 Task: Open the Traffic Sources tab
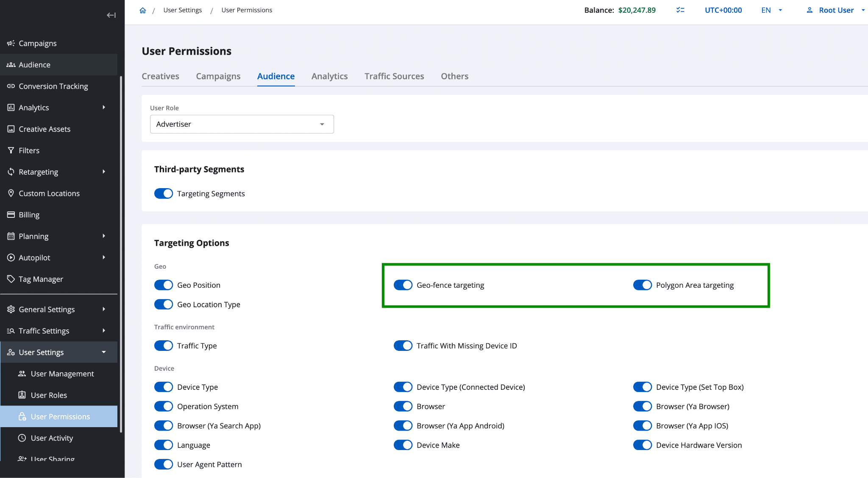tap(394, 76)
